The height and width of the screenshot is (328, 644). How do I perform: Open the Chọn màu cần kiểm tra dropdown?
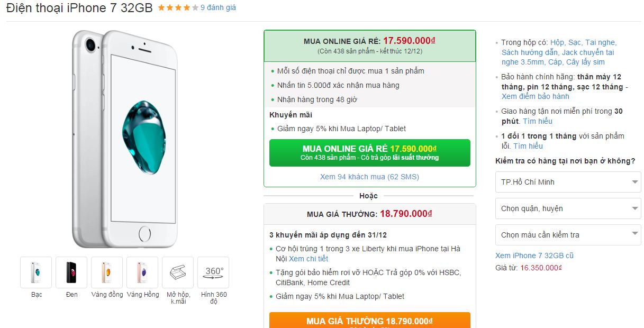(568, 234)
